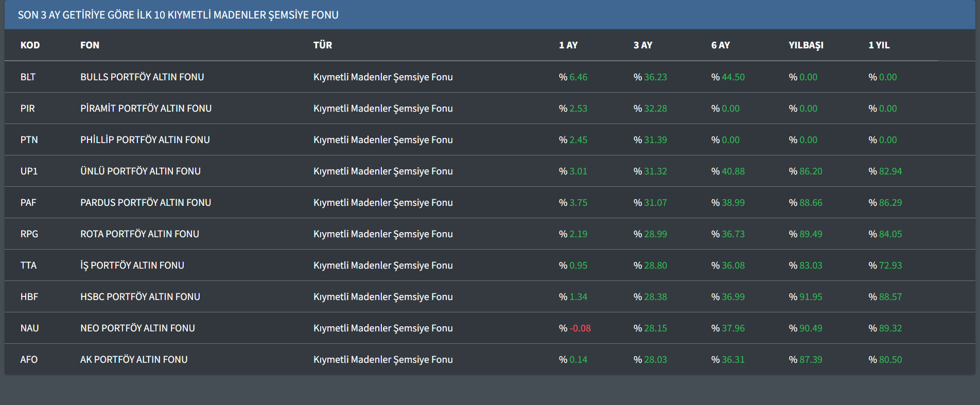Open PİRAMİT PORTFÖY ALTIN FONU
The image size is (980, 405).
(x=146, y=109)
